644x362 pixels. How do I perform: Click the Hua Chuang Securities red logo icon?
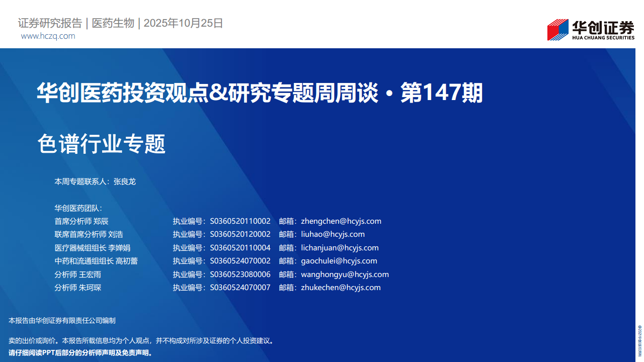(x=557, y=30)
